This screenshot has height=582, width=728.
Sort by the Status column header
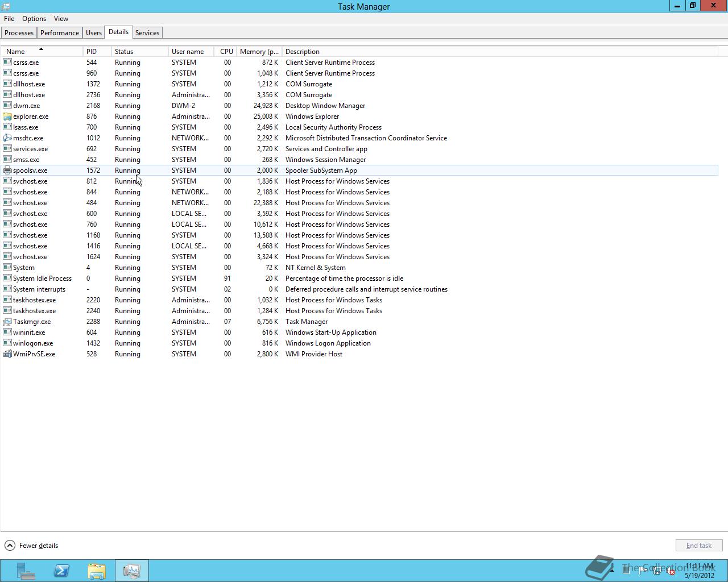[140, 52]
